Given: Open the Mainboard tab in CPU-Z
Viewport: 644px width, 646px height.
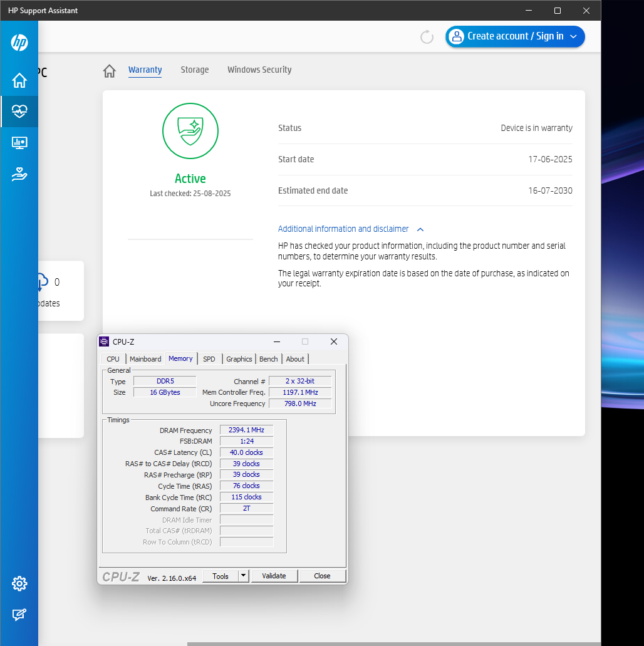Looking at the screenshot, I should tap(145, 359).
